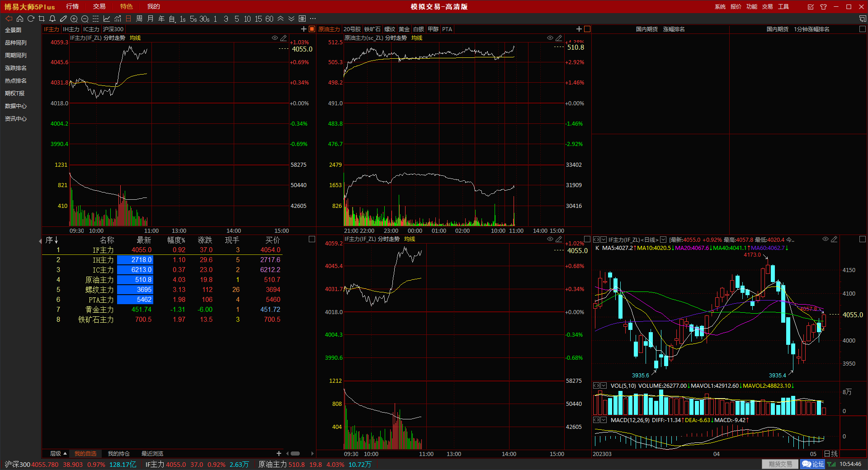Open the 论坛 forum chat icon
The image size is (868, 470).
812,464
